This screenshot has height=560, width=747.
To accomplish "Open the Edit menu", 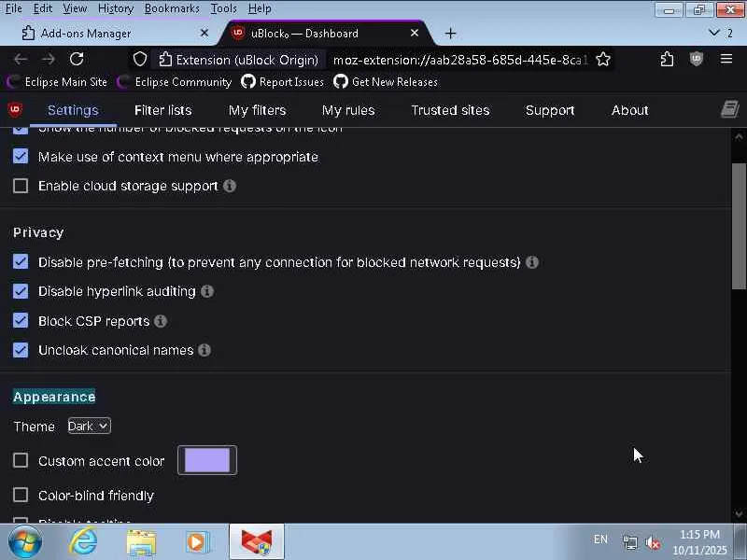I will coord(42,8).
